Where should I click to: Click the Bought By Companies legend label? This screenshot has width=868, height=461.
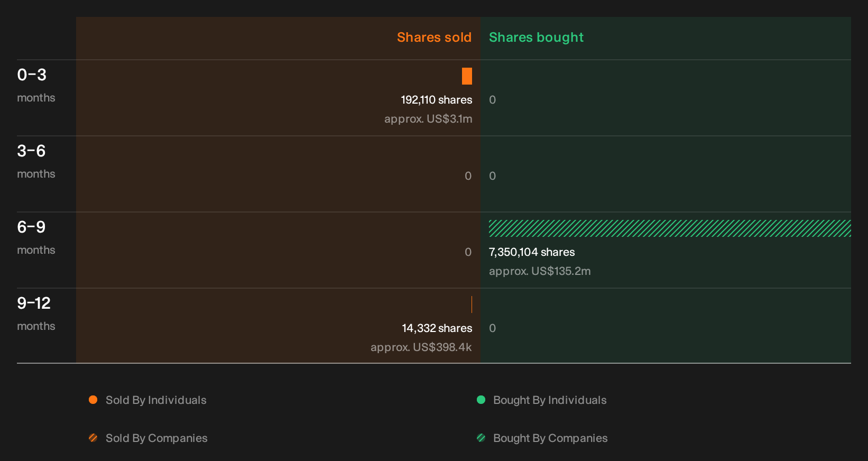550,438
